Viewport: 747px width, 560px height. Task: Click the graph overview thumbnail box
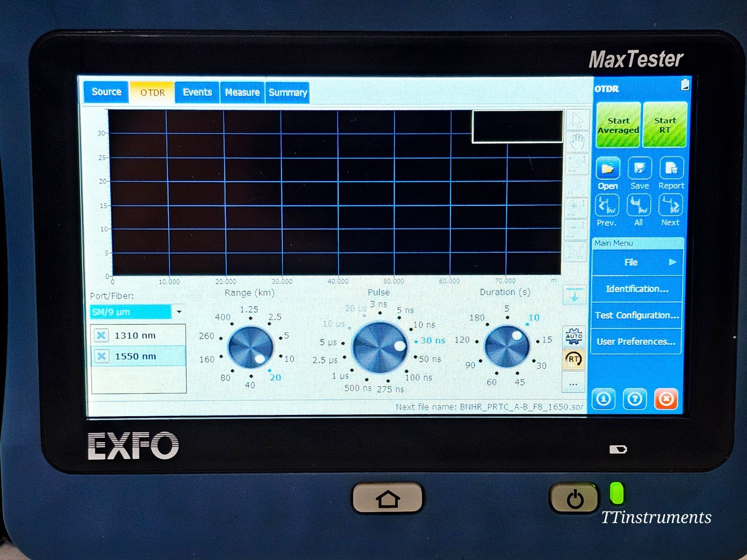[x=517, y=126]
